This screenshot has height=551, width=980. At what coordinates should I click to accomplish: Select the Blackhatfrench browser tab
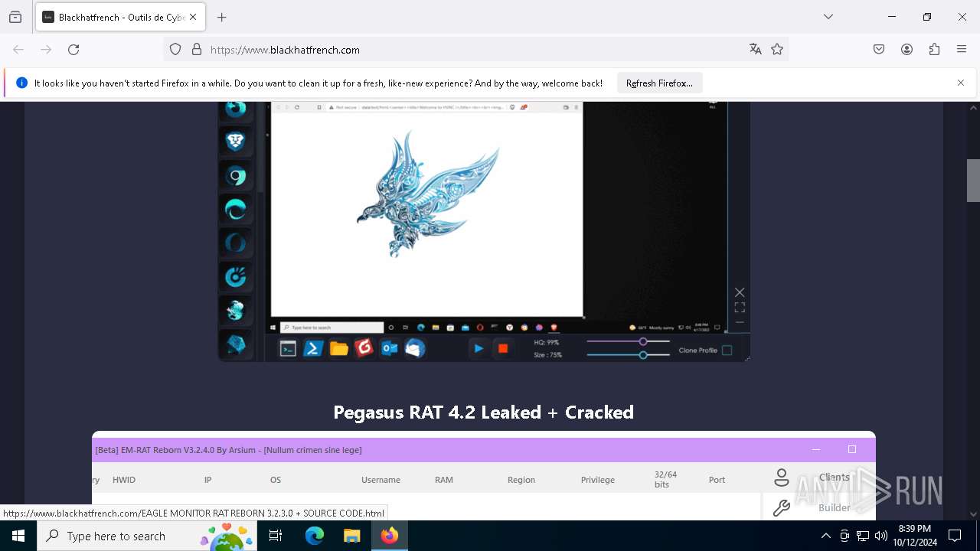(119, 17)
